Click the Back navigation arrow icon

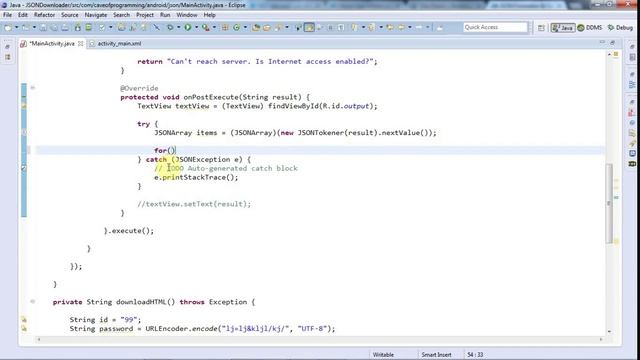401,27
